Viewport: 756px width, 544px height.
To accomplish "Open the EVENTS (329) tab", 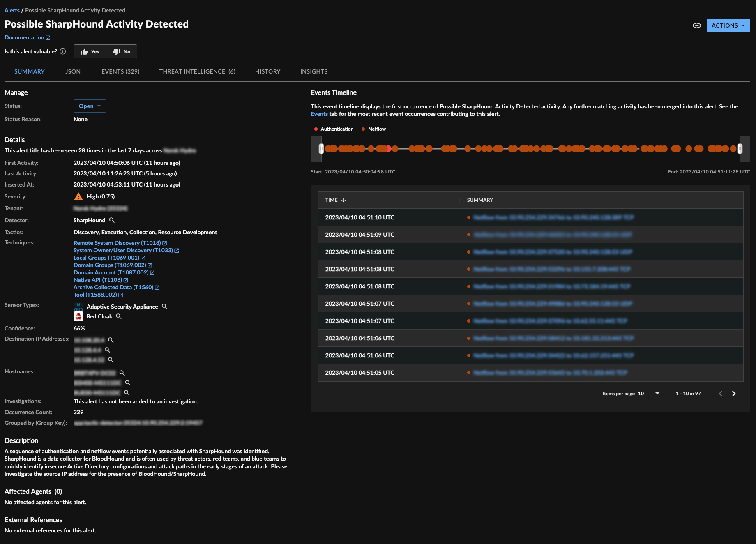I will (120, 71).
